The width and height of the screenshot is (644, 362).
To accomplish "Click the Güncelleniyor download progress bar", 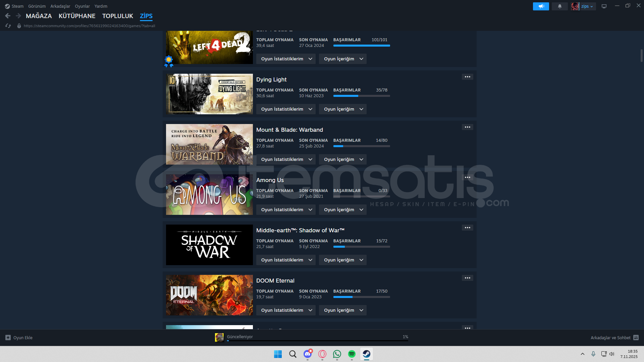I will click(x=317, y=340).
